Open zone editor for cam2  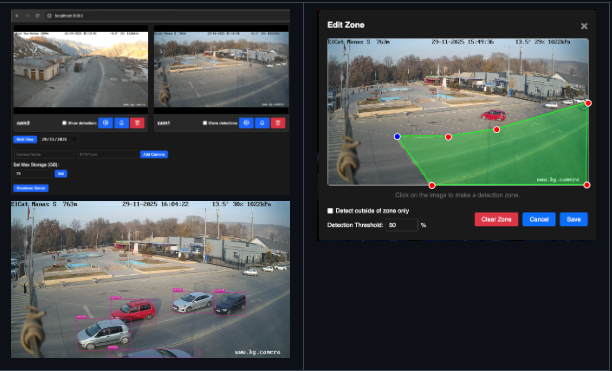(105, 123)
